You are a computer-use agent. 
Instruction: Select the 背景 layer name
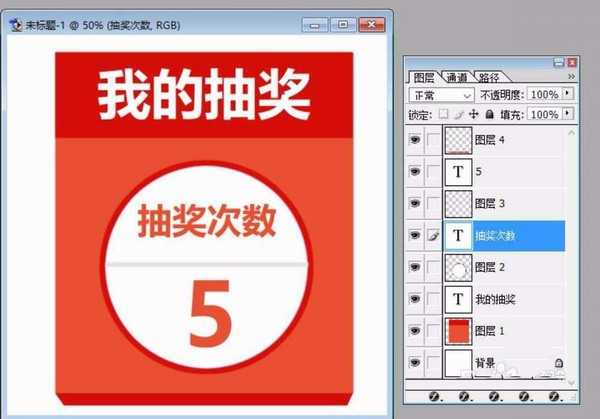point(485,362)
